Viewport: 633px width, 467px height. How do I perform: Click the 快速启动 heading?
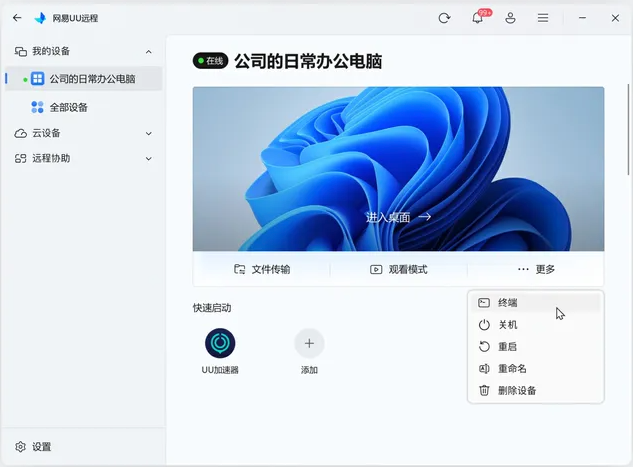212,308
